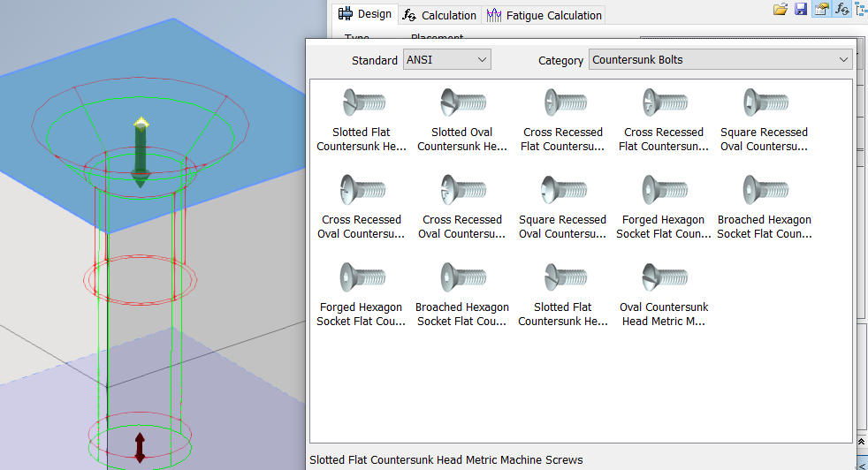Toggle the highlighted hand-and-form icon in the dialog toolbar

pos(821,9)
